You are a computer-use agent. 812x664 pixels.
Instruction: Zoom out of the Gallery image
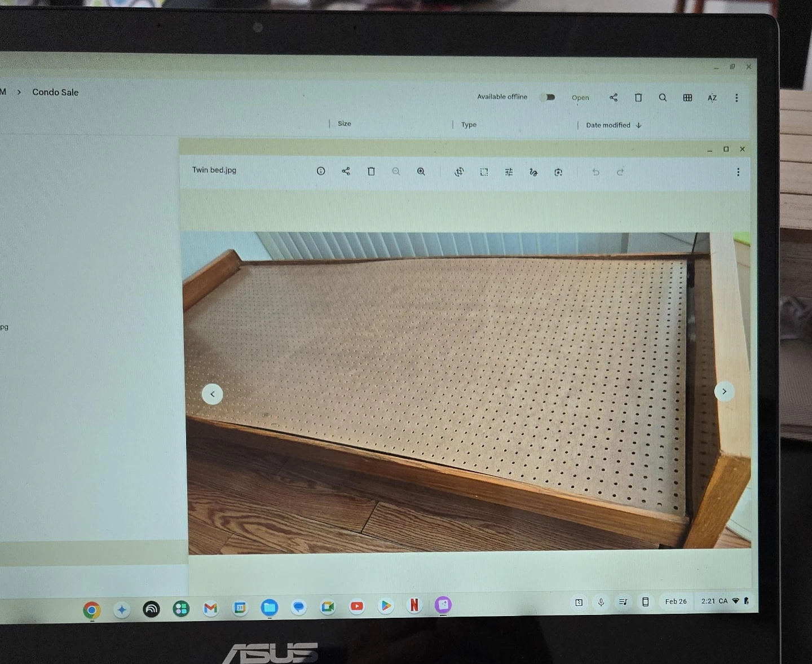coord(396,172)
